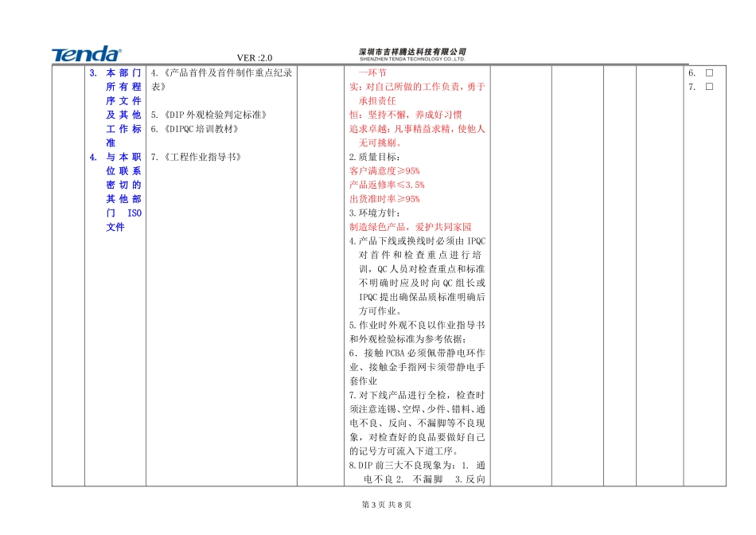
Task: Click the text '《工程作业指导书》'
Action: tap(202, 157)
